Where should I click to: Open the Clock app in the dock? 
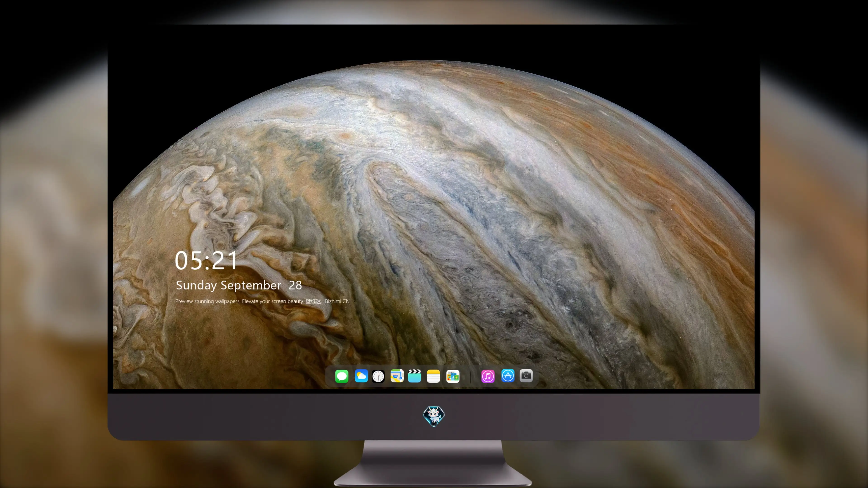tap(378, 376)
